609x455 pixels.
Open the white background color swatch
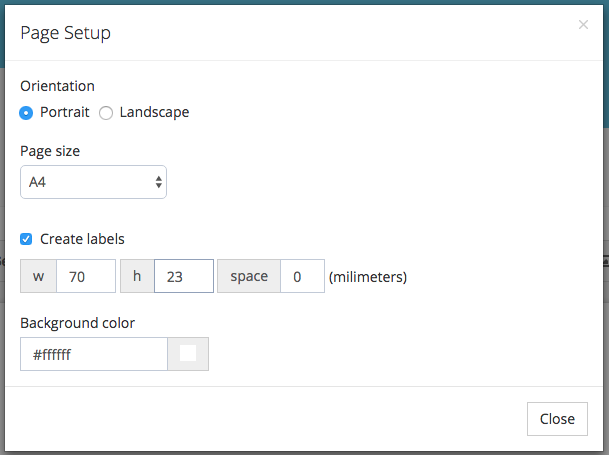pos(188,354)
